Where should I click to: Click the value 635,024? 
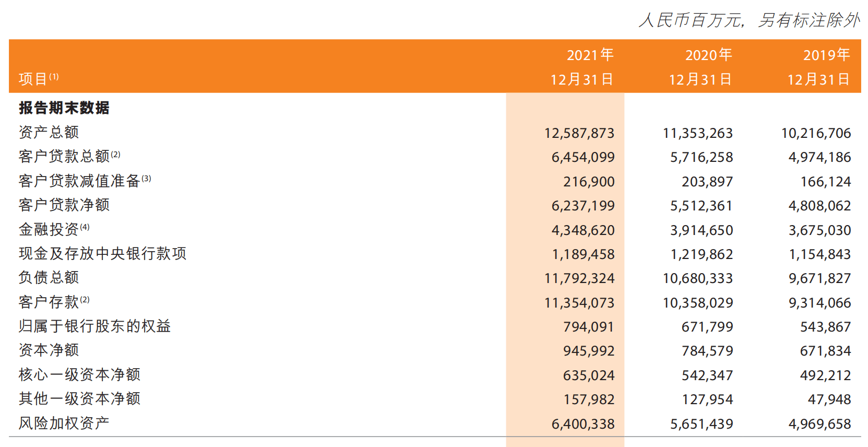pyautogui.click(x=589, y=375)
